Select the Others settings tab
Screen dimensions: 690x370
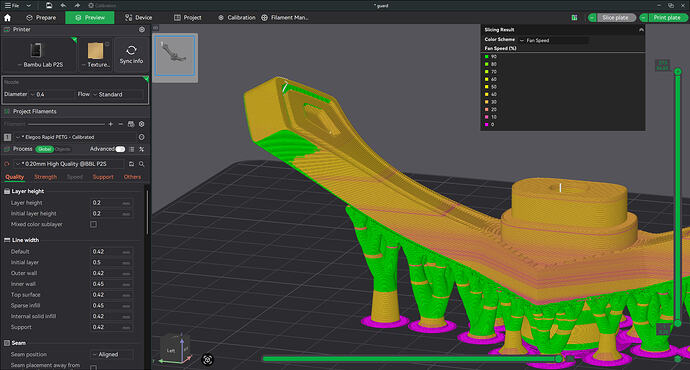tap(132, 177)
